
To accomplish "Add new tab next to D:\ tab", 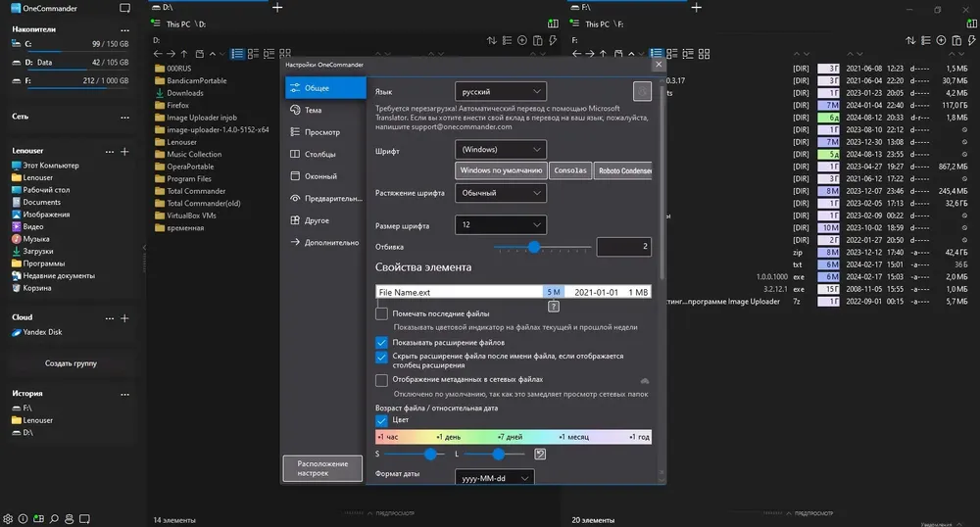I will click(x=277, y=8).
